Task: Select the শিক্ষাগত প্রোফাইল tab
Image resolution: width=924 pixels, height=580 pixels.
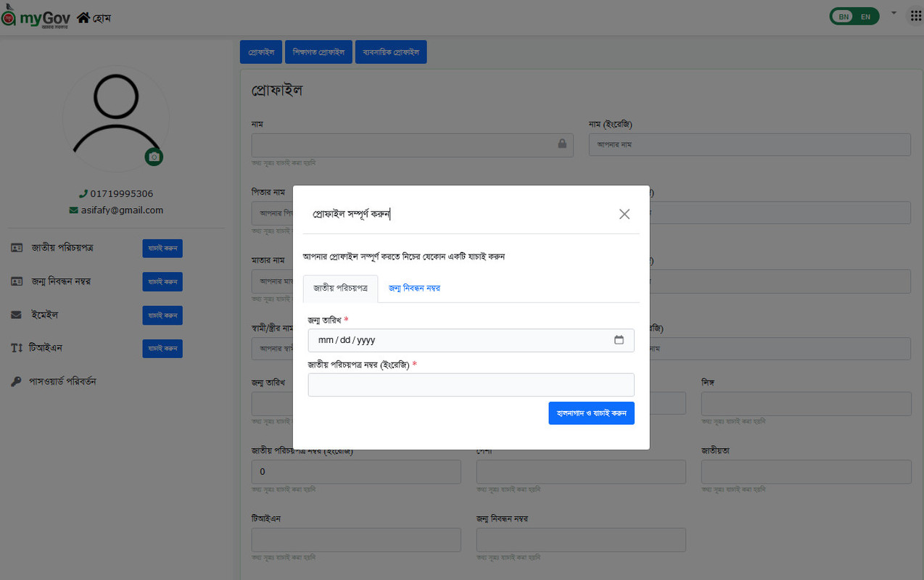Action: pyautogui.click(x=319, y=52)
